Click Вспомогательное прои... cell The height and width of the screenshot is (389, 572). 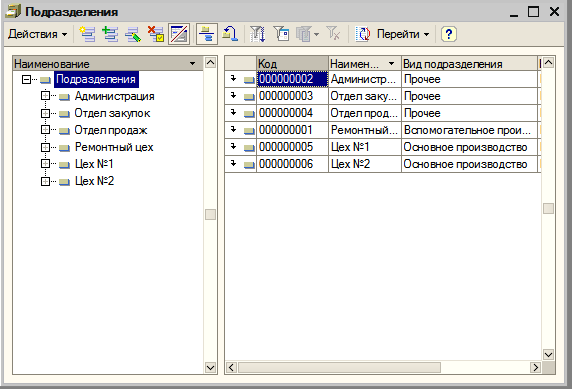469,130
